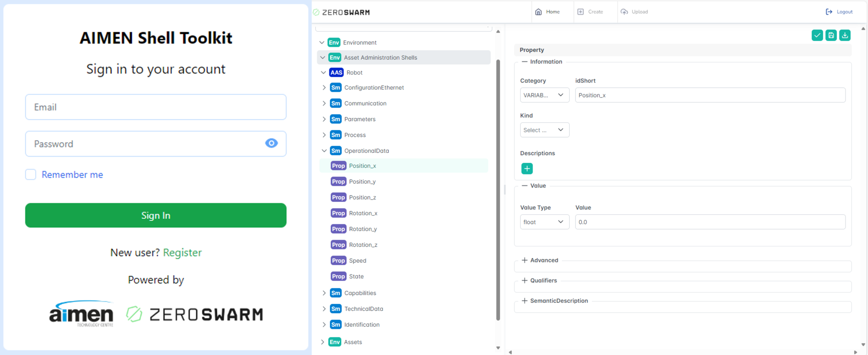Viewport: 868px width, 355px height.
Task: Click the Prop badge of State
Action: pyautogui.click(x=338, y=276)
